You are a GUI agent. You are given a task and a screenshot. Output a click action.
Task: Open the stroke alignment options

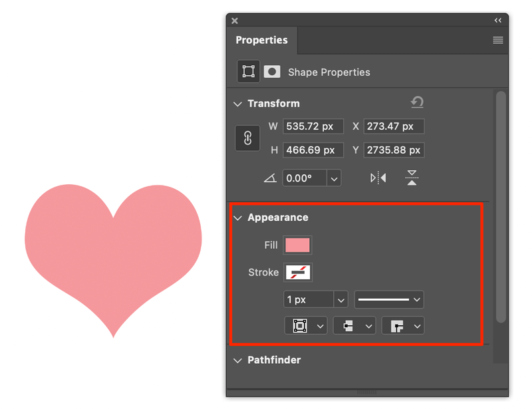click(x=305, y=325)
